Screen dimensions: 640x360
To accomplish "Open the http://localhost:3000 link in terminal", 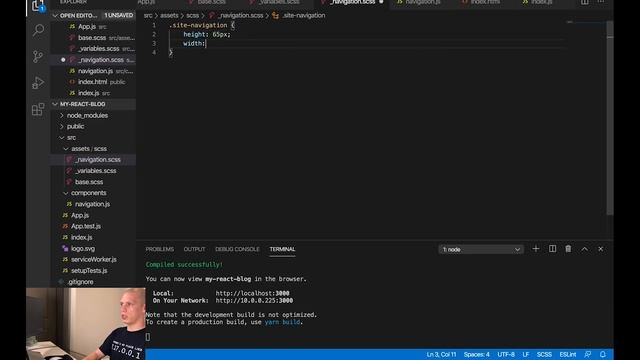I will (x=252, y=293).
